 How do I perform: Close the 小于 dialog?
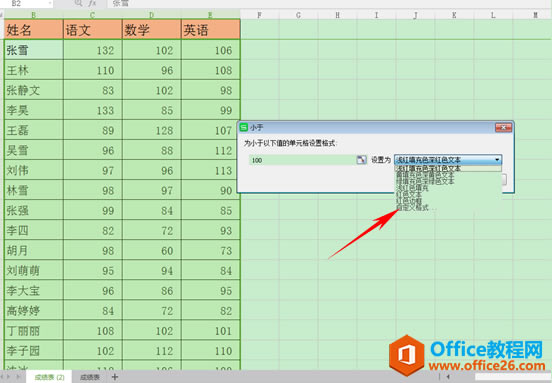503,127
